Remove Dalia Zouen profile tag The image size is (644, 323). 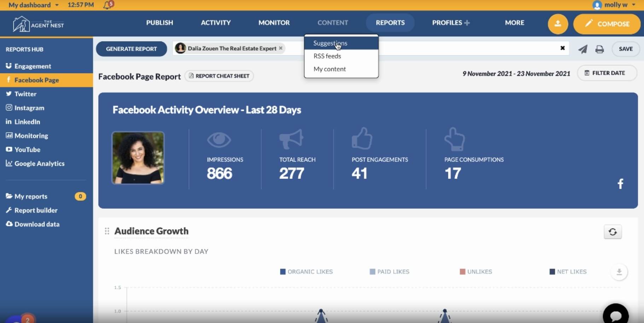281,48
